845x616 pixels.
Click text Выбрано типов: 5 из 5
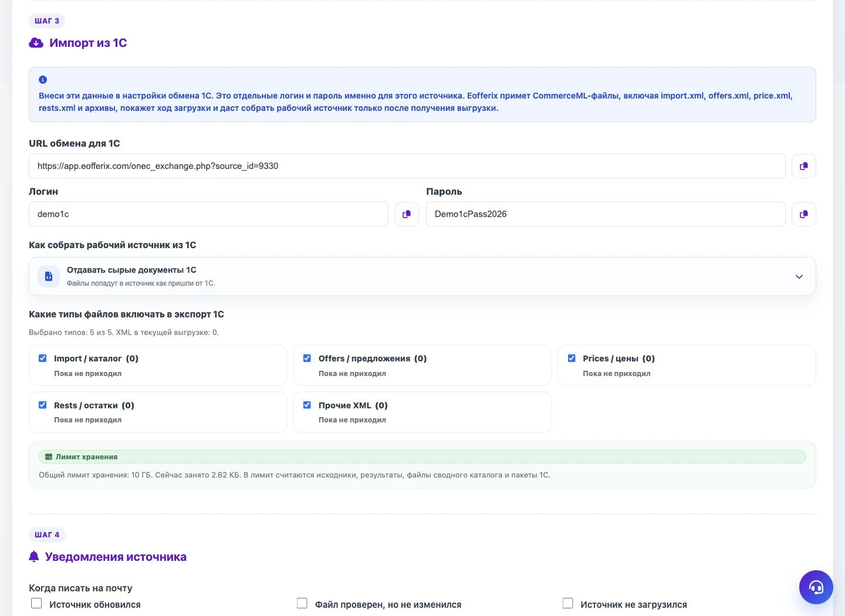point(70,333)
